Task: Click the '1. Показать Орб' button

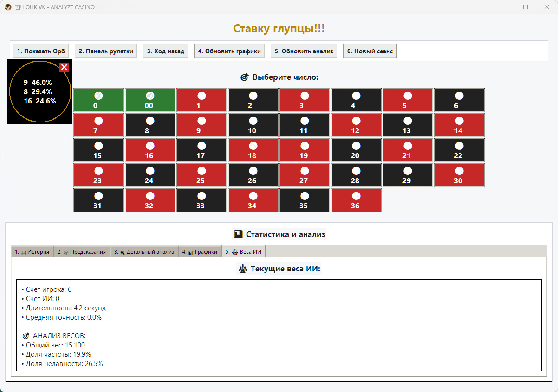Action: point(41,51)
